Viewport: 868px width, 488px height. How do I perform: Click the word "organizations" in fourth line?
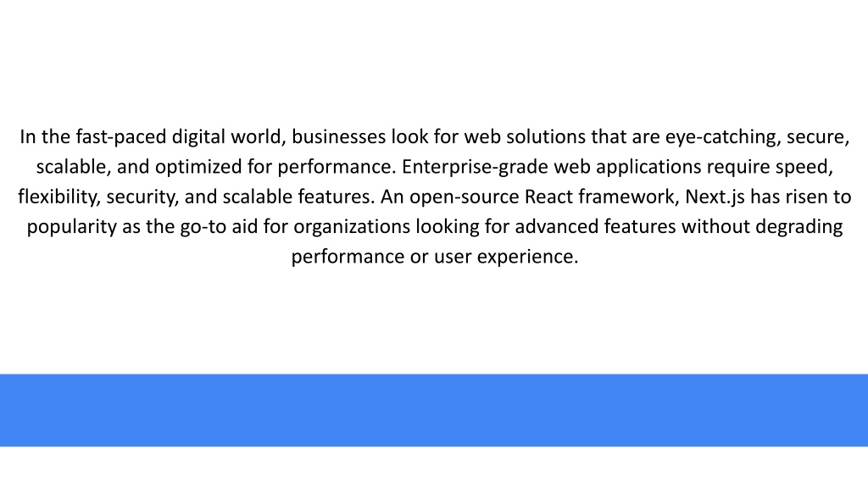352,227
